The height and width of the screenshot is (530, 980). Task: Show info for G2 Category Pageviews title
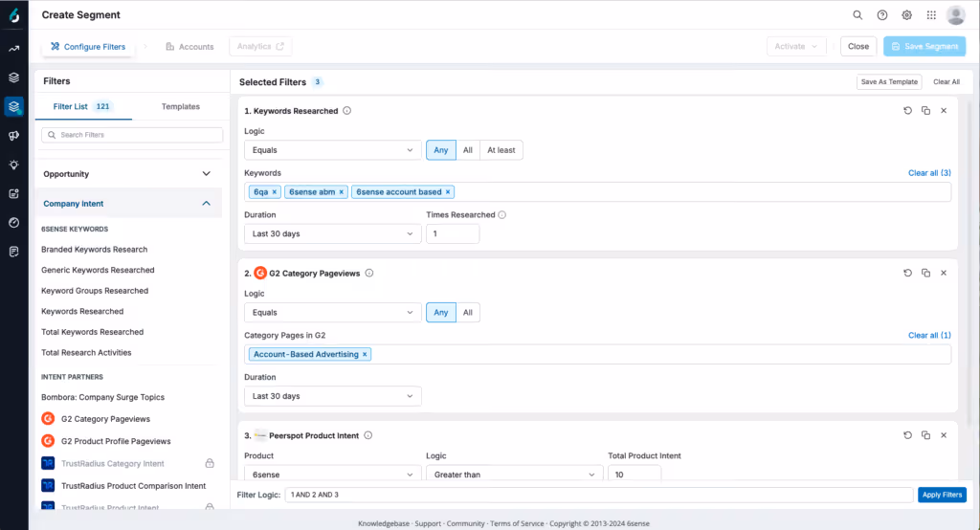click(x=369, y=273)
